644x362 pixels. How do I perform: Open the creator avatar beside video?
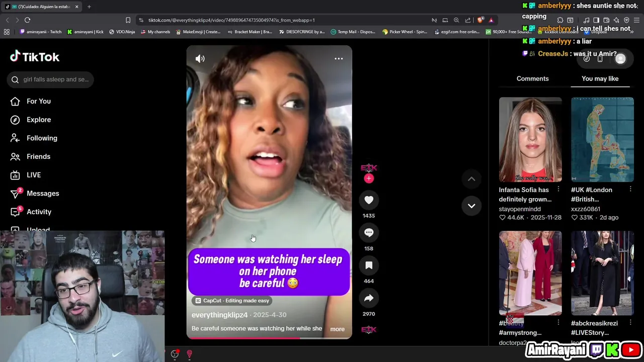369,168
